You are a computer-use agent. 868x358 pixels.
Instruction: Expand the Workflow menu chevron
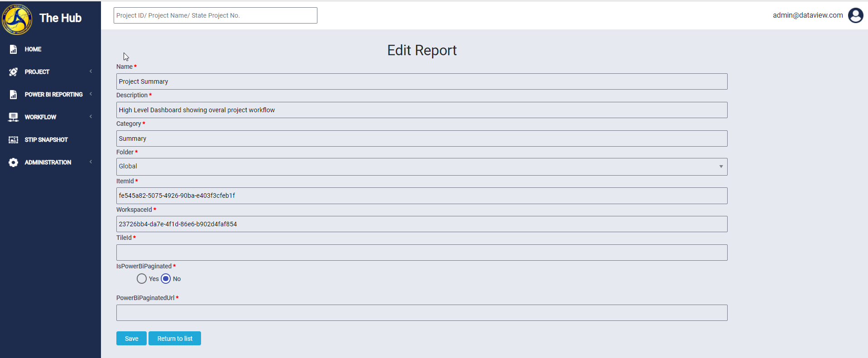tap(91, 117)
